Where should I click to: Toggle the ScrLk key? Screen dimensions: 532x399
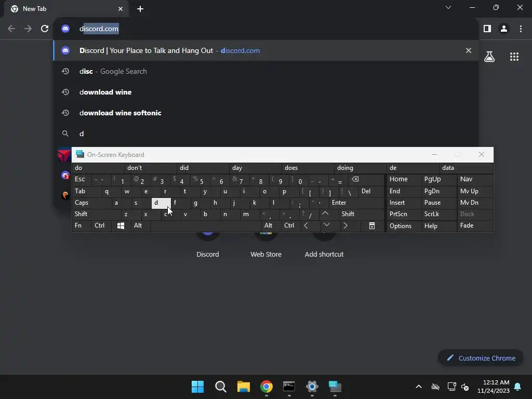tap(438, 214)
